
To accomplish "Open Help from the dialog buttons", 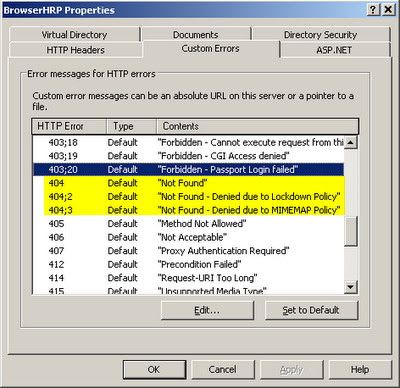I will [x=360, y=369].
